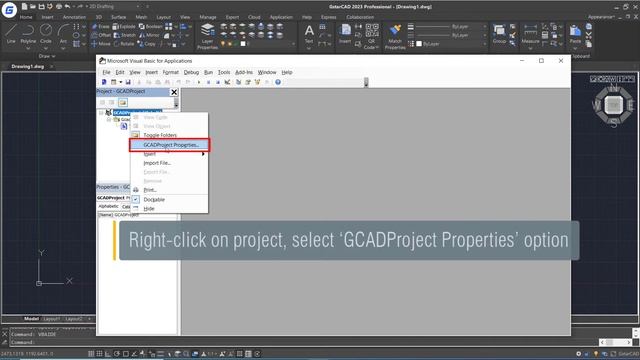The height and width of the screenshot is (360, 640).
Task: Open the VBA File menu
Action: [106, 72]
